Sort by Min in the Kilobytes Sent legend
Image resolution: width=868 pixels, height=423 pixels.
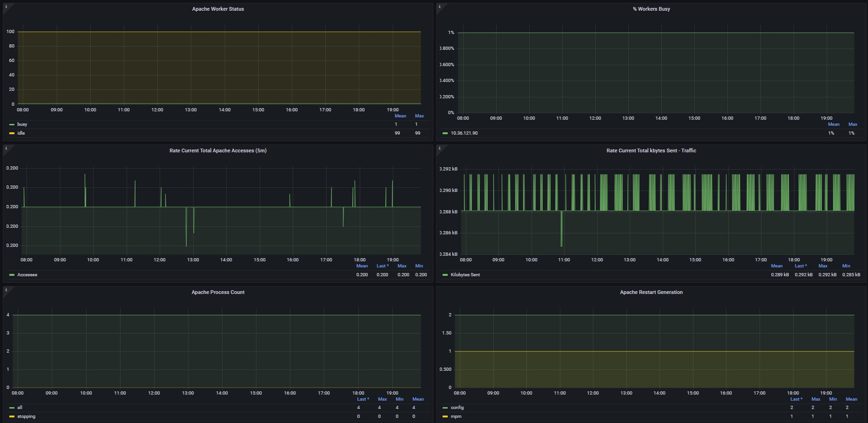pos(846,266)
